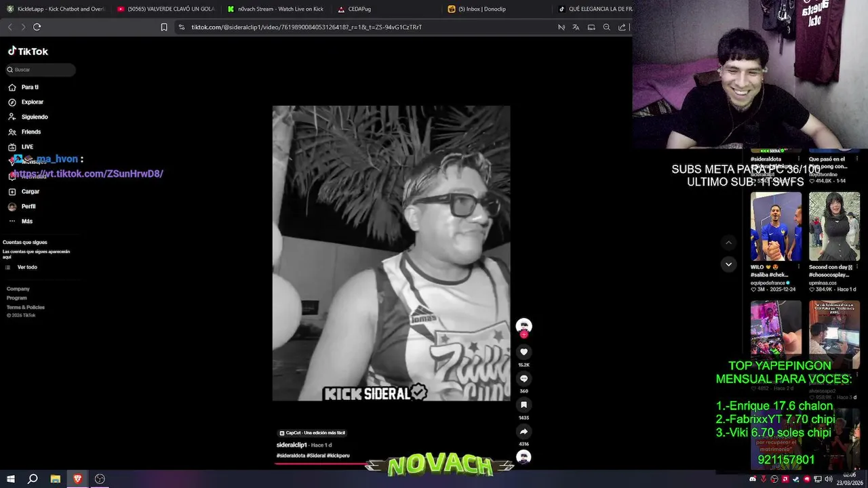Screen dimensions: 868x488
Task: Open the Company footer link
Action: [x=18, y=289]
